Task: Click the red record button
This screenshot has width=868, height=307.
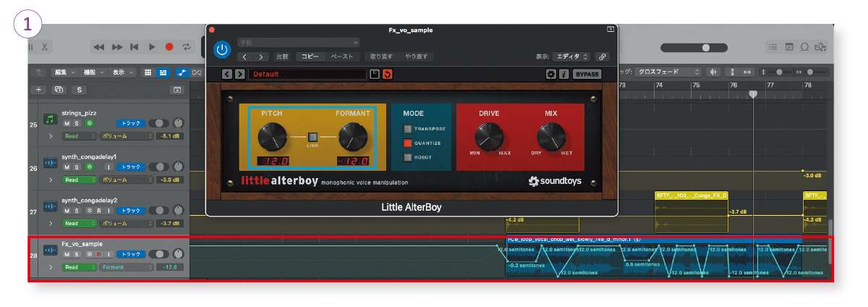Action: 169,47
